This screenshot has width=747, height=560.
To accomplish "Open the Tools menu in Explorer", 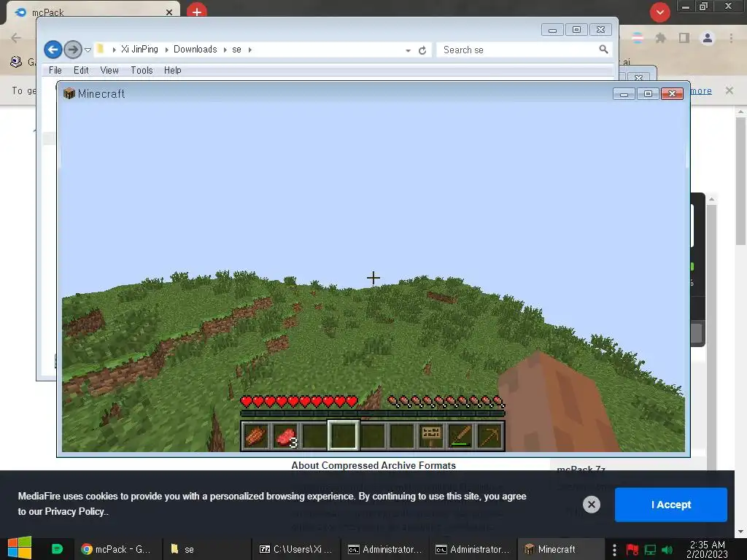I will point(142,70).
